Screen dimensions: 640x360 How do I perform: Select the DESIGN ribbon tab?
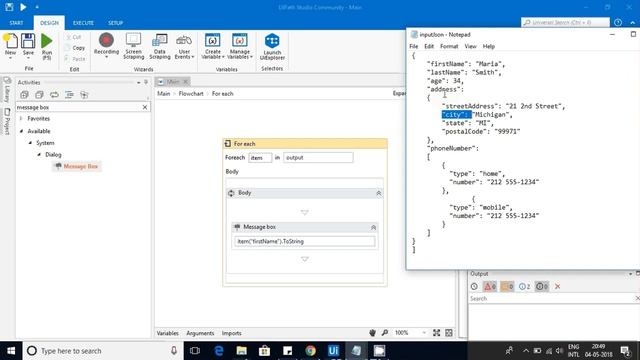[49, 23]
